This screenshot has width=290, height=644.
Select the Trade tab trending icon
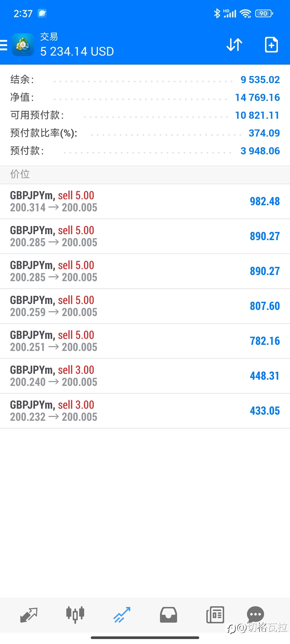click(122, 615)
